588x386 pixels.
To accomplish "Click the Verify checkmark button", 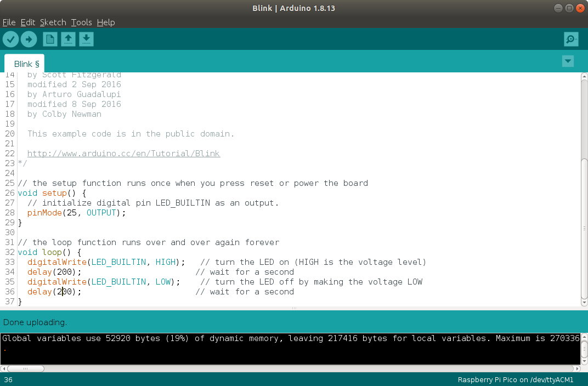I will 10,39.
